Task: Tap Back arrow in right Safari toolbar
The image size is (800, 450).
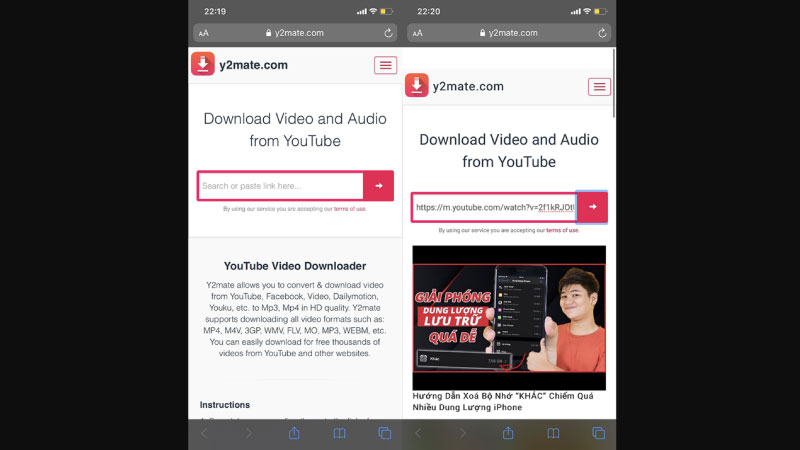Action: [x=418, y=433]
